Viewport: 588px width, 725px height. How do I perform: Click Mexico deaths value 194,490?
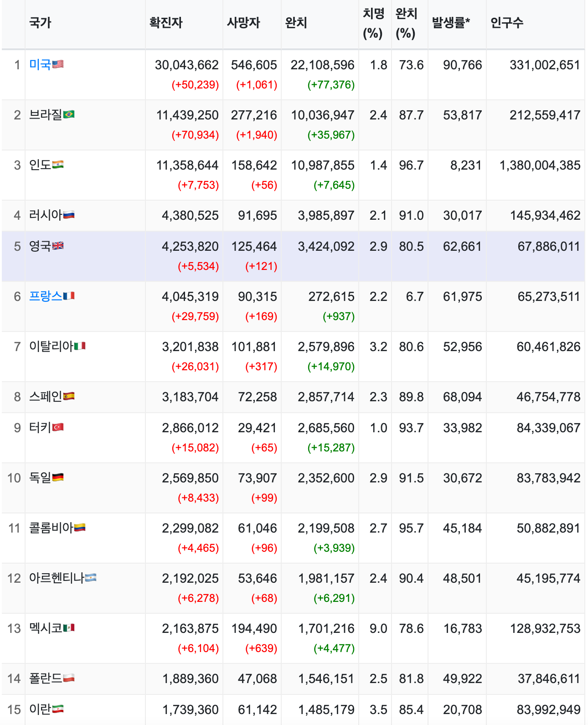pos(254,628)
